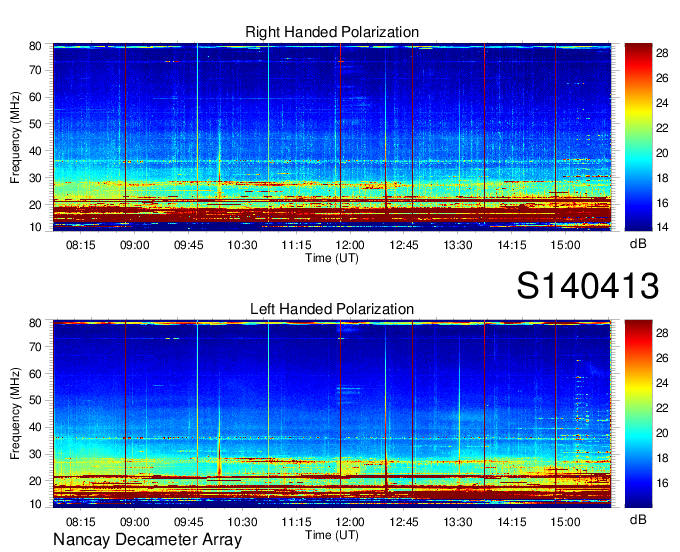Click Frequency (MHz) axis label of Right Handed plot

tap(15, 137)
